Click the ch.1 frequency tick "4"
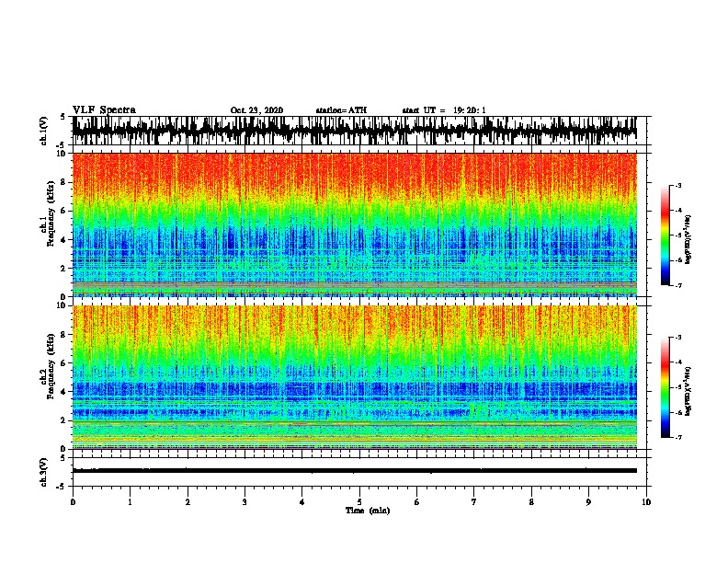The width and height of the screenshot is (728, 563). [x=64, y=240]
